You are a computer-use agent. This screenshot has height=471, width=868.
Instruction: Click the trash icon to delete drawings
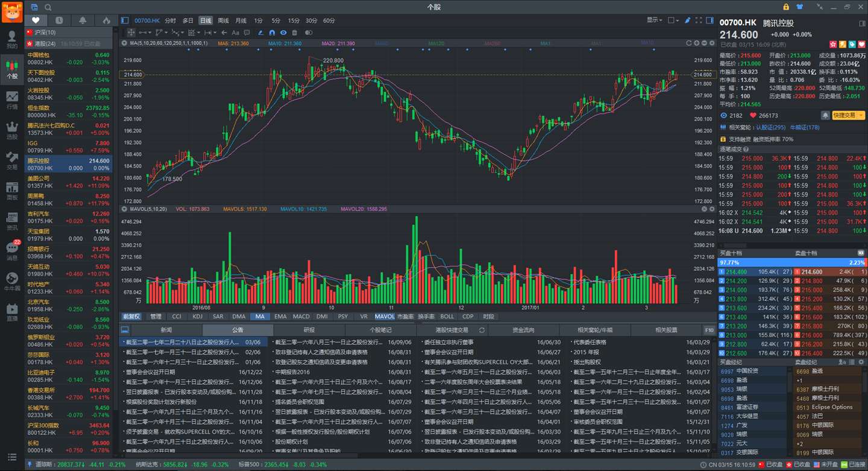click(x=295, y=33)
